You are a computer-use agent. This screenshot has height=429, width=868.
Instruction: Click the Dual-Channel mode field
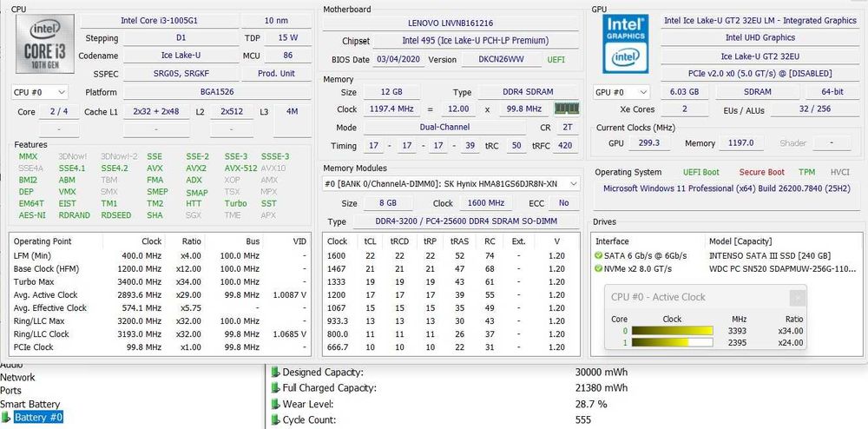[444, 128]
